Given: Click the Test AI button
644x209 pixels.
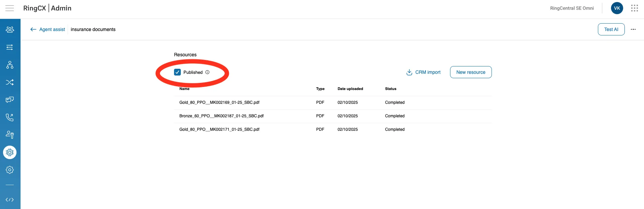Looking at the screenshot, I should click(611, 29).
